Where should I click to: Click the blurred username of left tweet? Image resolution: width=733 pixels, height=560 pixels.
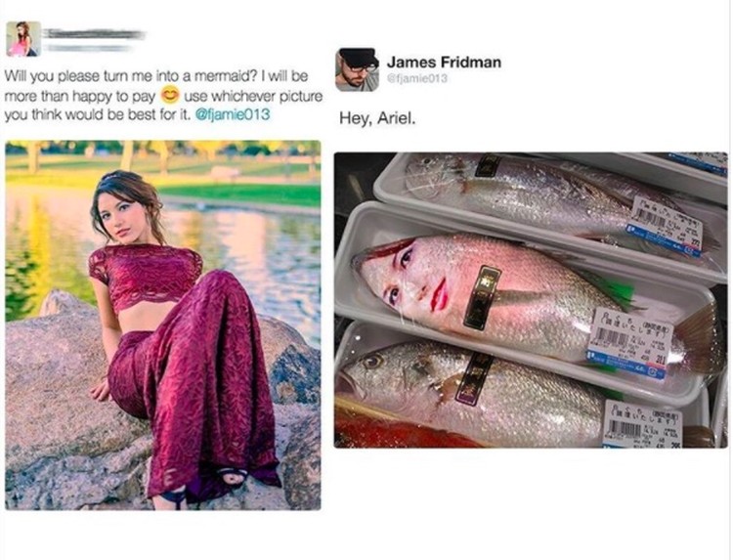click(x=94, y=35)
